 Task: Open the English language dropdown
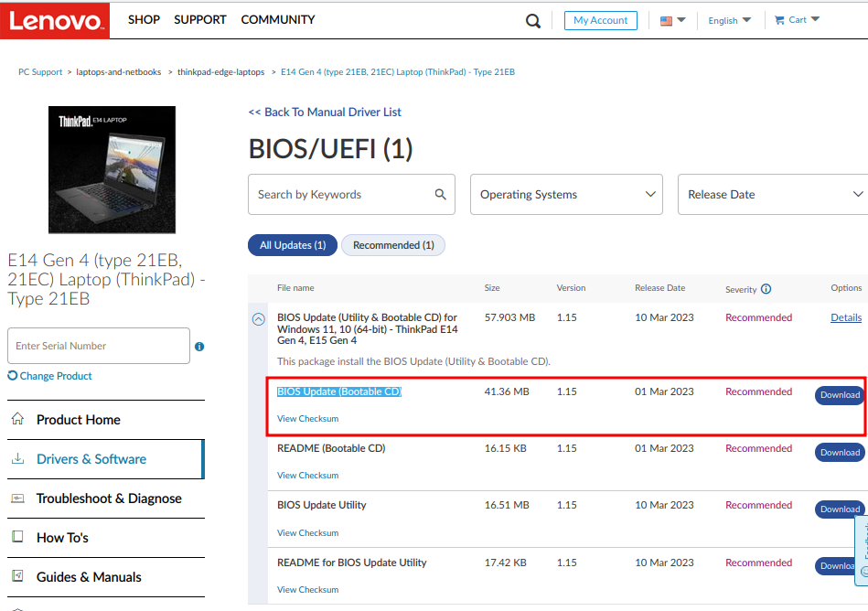[x=730, y=20]
